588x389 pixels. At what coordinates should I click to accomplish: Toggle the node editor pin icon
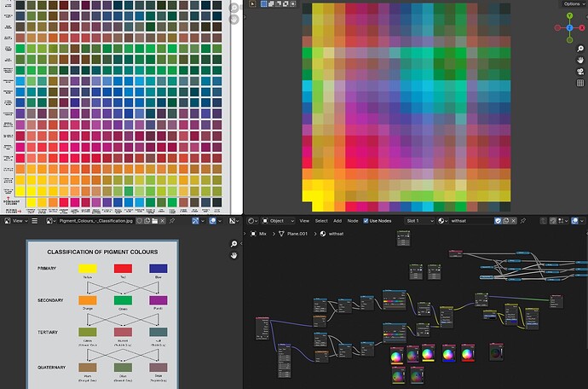(x=523, y=221)
